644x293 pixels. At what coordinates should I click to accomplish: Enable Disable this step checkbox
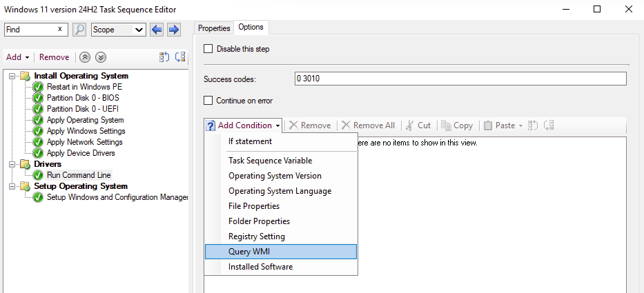pos(208,49)
